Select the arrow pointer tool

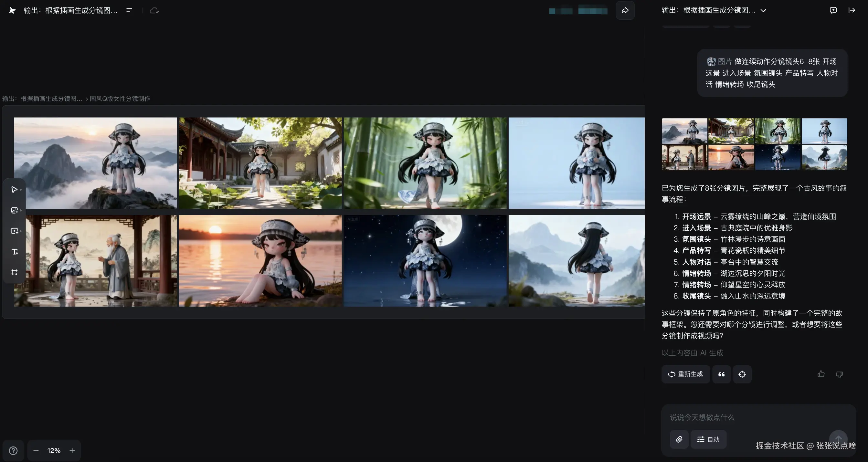[14, 190]
